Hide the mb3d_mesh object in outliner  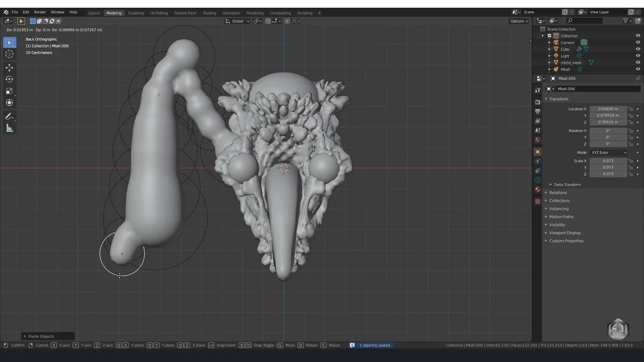638,62
